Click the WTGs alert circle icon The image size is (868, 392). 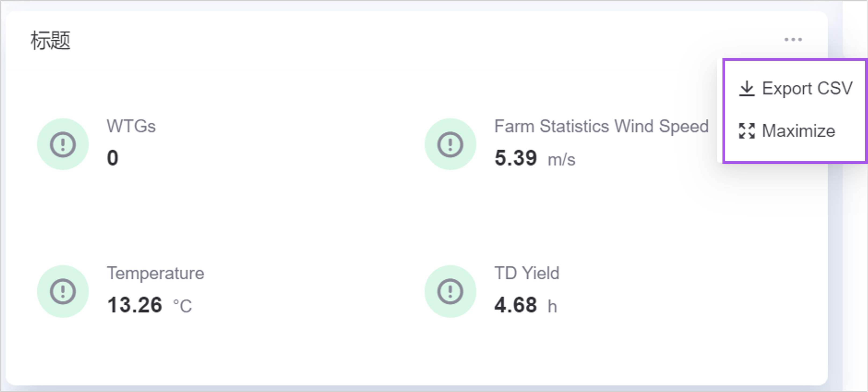pos(63,144)
